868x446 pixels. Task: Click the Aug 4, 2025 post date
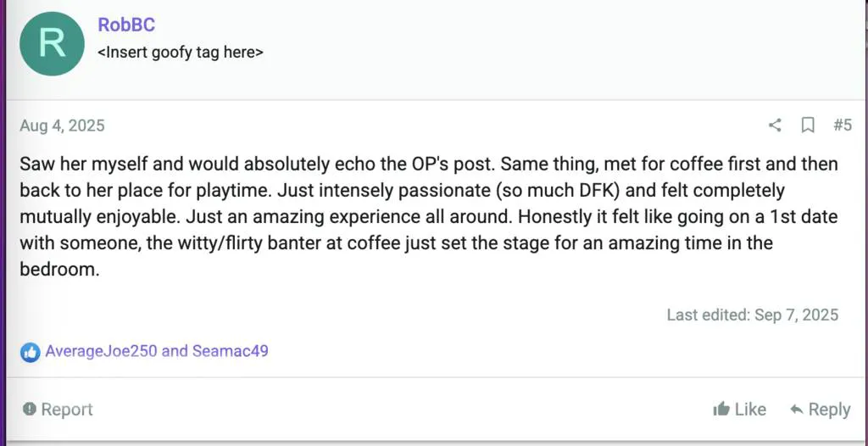[x=62, y=125]
